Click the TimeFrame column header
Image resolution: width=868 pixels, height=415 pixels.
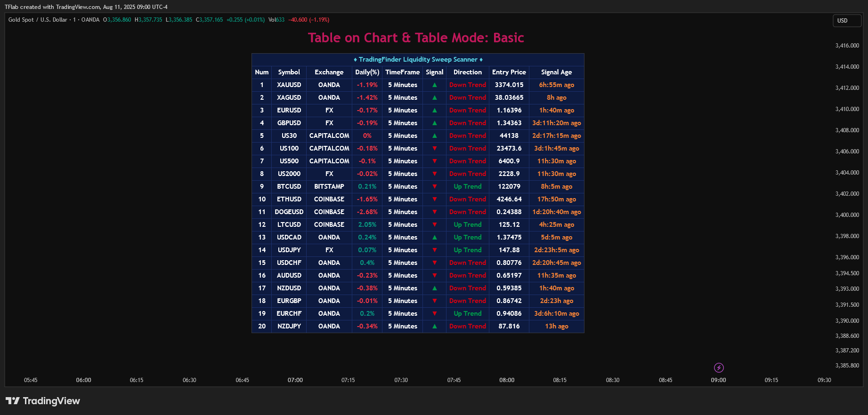[403, 72]
